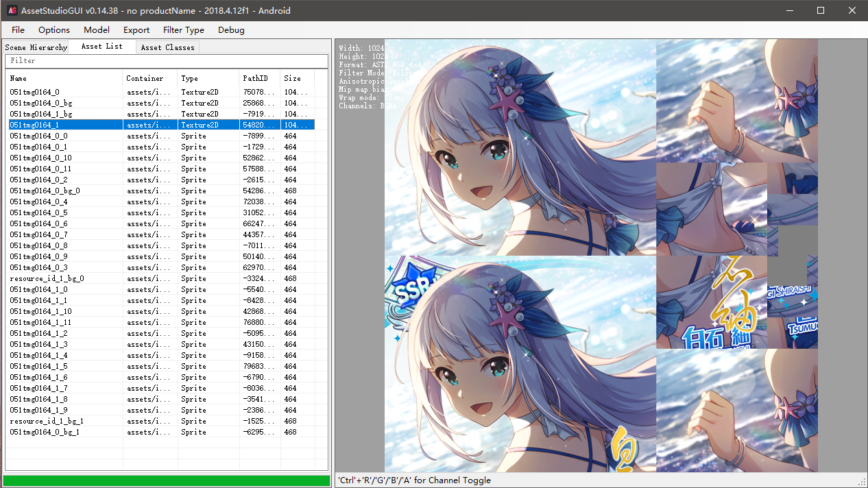Image resolution: width=868 pixels, height=488 pixels.
Task: Select the 051tmg0164_0_10 sprite row
Action: click(161, 158)
